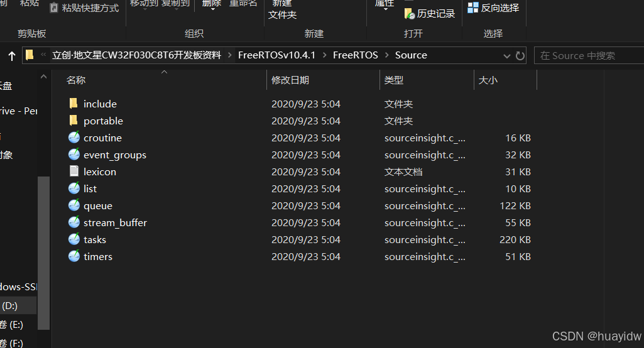Focus the 在 Source 中搜索 search box
The image size is (644, 348).
click(589, 55)
